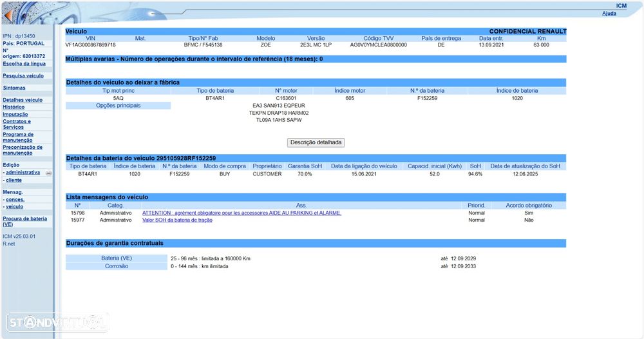The height and width of the screenshot is (339, 644).
Task: Click Código TVV value AG0V0YMCLEA0800000
Action: [378, 44]
